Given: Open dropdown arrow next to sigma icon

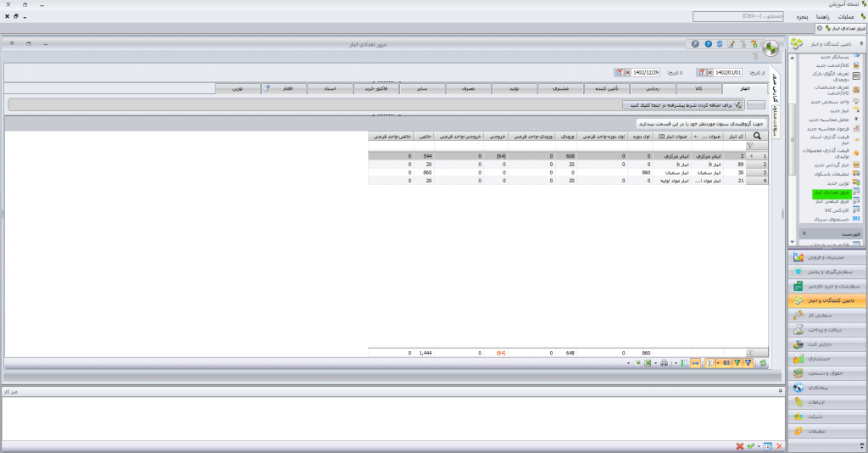Looking at the screenshot, I should [x=717, y=363].
